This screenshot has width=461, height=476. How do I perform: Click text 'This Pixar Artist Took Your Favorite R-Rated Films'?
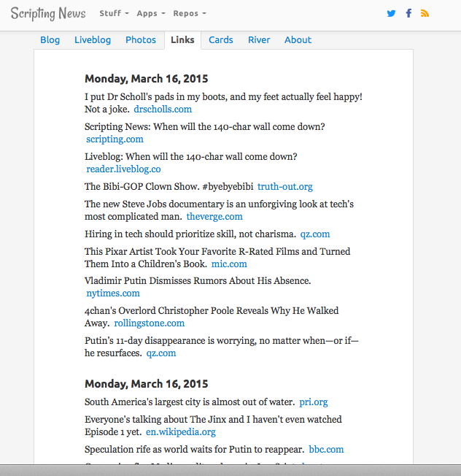[192, 252]
